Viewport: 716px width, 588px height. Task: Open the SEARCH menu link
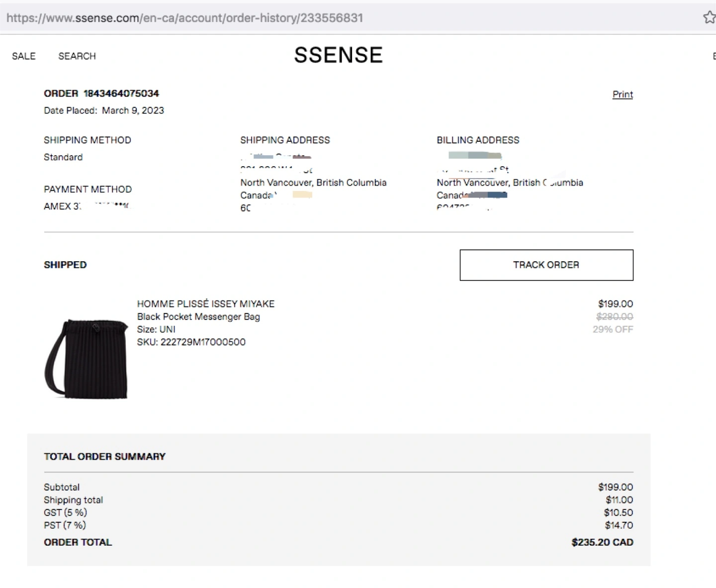pos(77,56)
